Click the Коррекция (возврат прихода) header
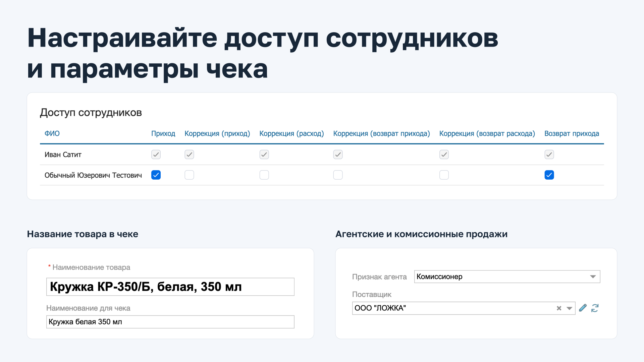 (381, 133)
